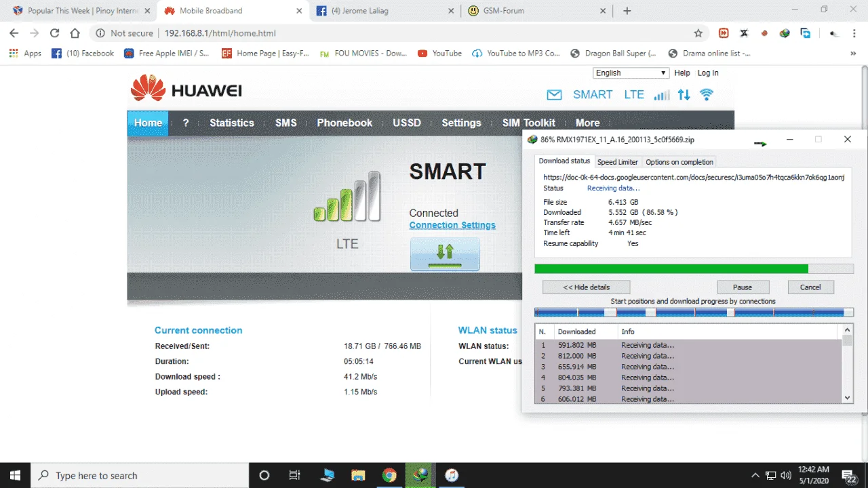The image size is (868, 488).
Task: Select connection row 2 with 812.000 MB
Action: coord(688,356)
